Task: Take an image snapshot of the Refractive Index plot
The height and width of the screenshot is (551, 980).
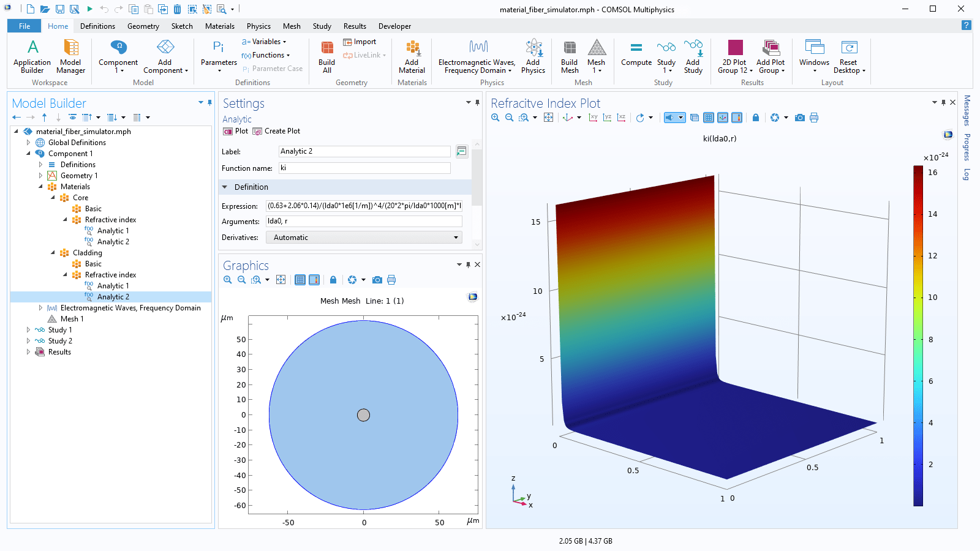Action: tap(799, 118)
